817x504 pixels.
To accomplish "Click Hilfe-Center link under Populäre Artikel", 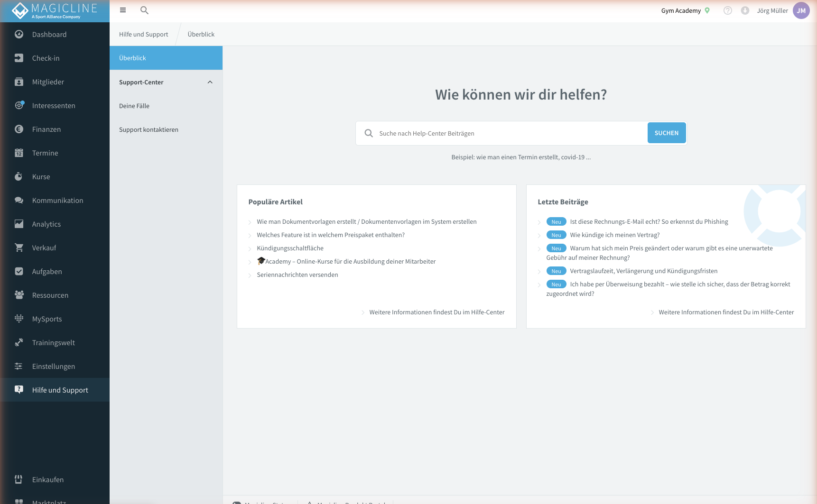I will click(437, 312).
